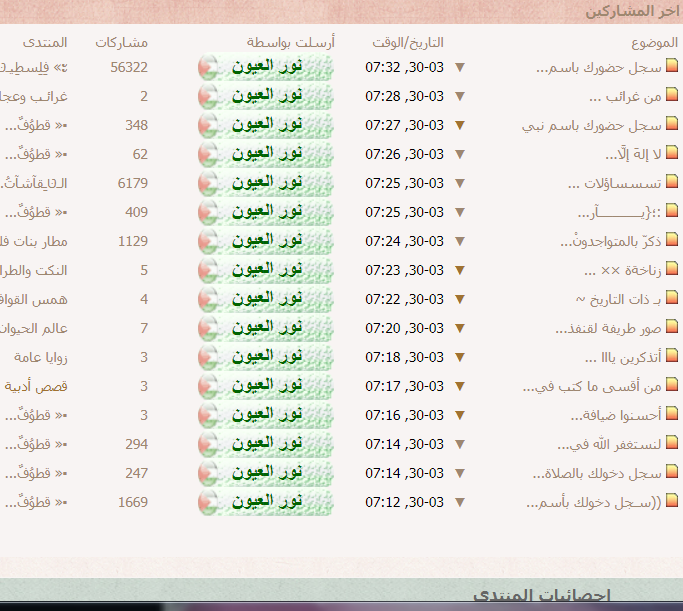Click the post icon beside "صور طريفة لقنفذ..."

point(672,329)
